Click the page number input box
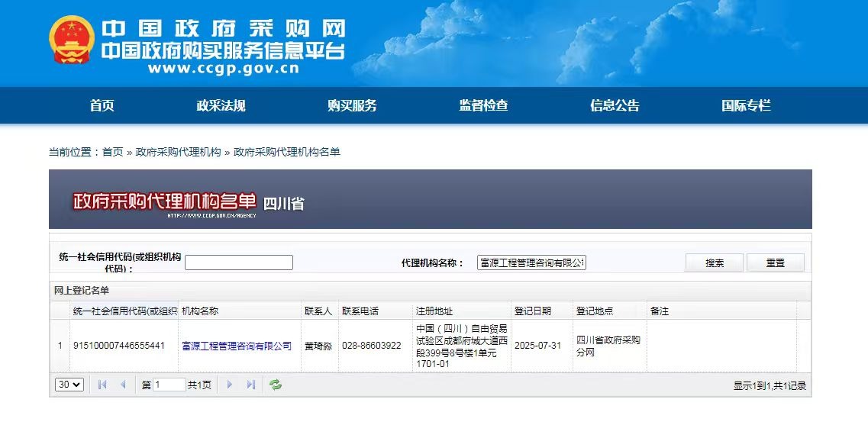Image resolution: width=868 pixels, height=438 pixels. (169, 385)
